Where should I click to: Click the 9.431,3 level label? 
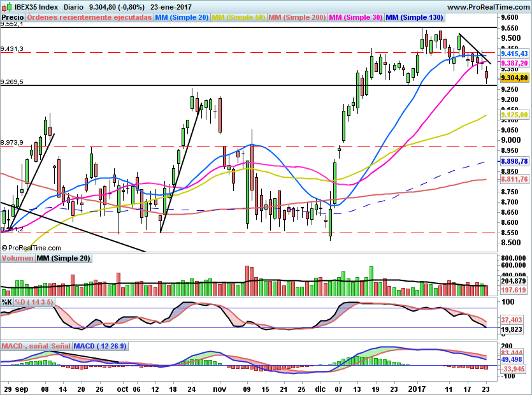point(12,49)
